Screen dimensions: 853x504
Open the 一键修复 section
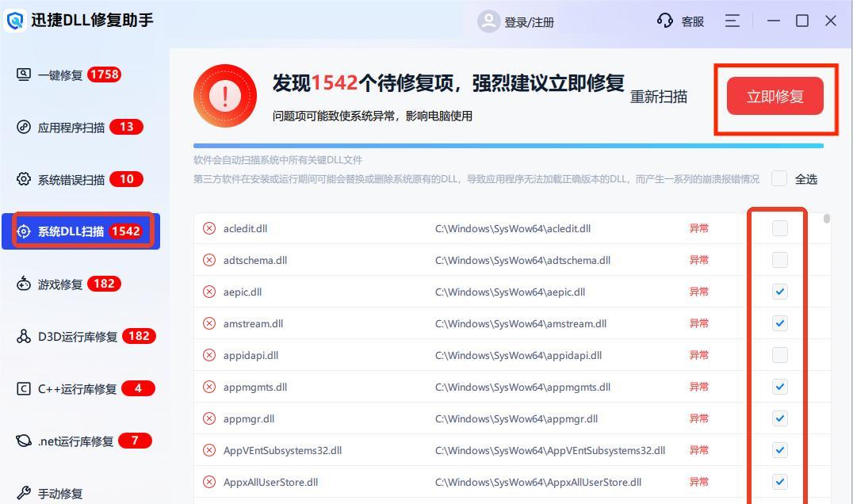(x=81, y=74)
